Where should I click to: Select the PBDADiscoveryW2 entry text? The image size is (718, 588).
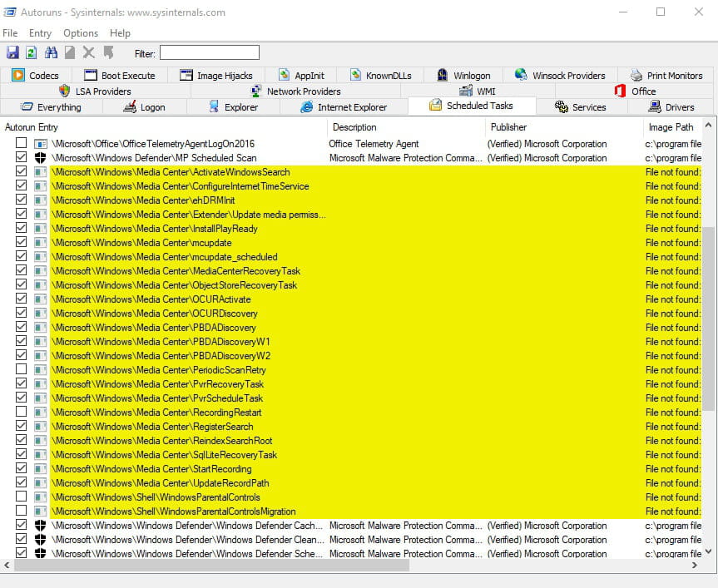tap(161, 356)
